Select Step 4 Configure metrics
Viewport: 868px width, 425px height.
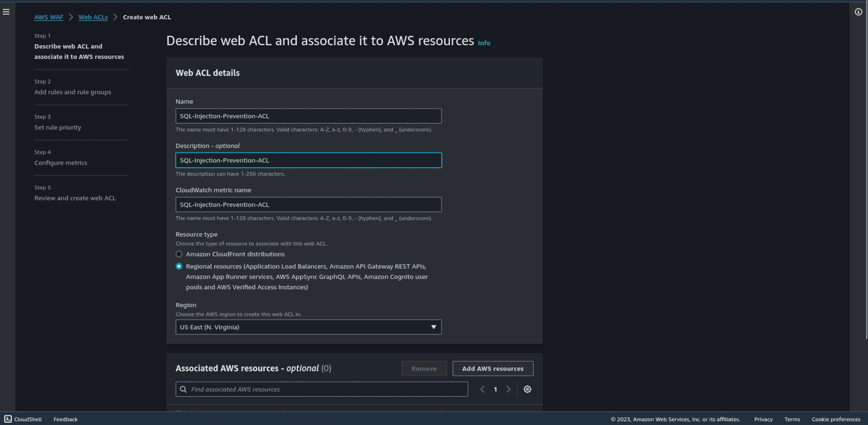click(x=61, y=163)
